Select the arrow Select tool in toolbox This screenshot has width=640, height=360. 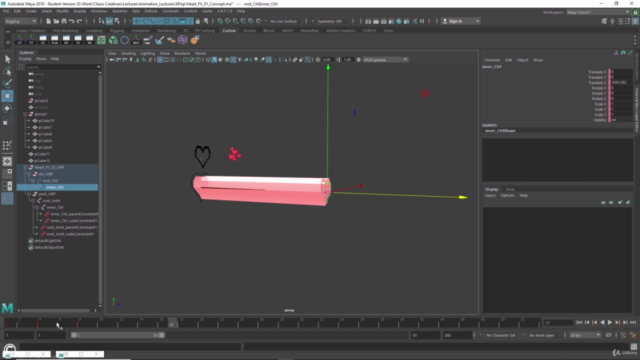click(x=7, y=59)
